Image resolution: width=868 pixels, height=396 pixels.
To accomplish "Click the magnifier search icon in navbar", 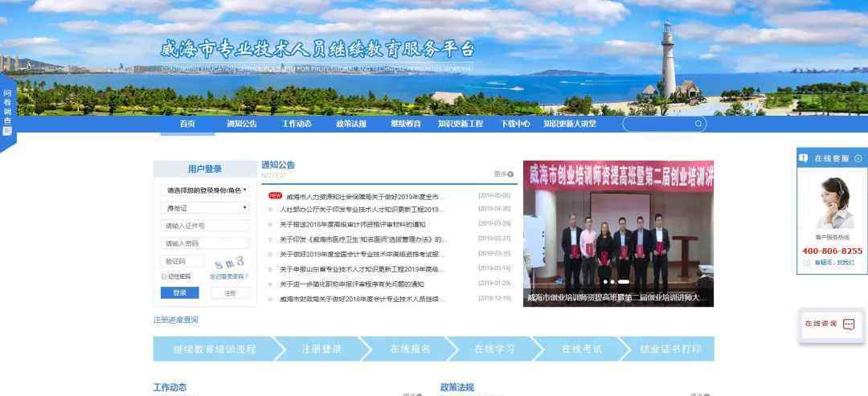I will [698, 124].
